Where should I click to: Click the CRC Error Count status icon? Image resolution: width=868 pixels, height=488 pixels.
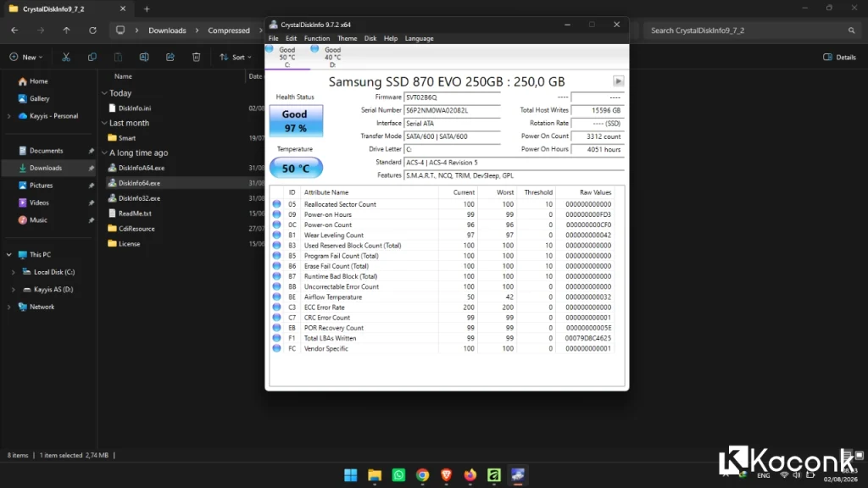point(277,318)
